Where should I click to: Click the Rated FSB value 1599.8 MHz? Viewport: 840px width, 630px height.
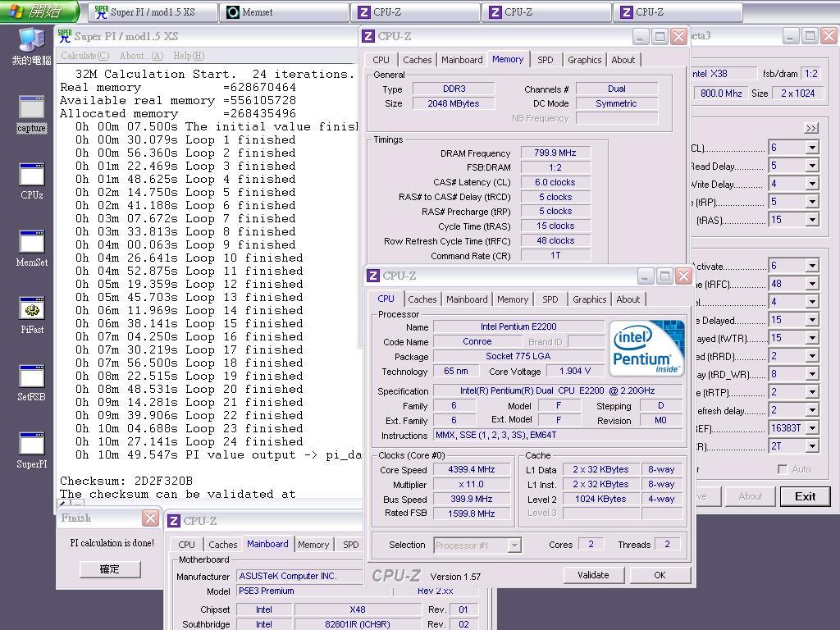tap(472, 514)
